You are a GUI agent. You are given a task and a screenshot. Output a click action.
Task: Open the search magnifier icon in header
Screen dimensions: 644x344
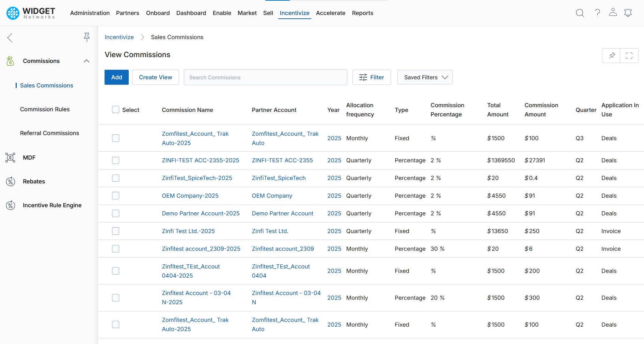pyautogui.click(x=580, y=13)
